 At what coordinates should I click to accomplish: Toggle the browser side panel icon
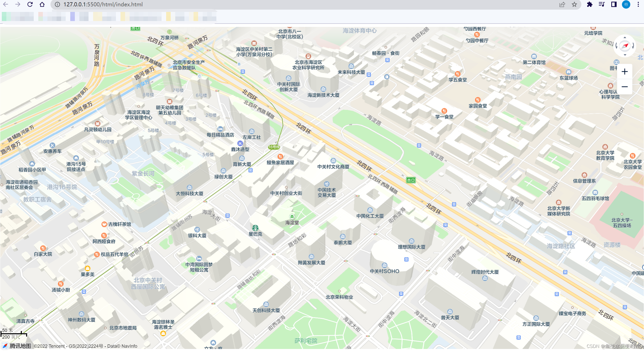point(614,5)
